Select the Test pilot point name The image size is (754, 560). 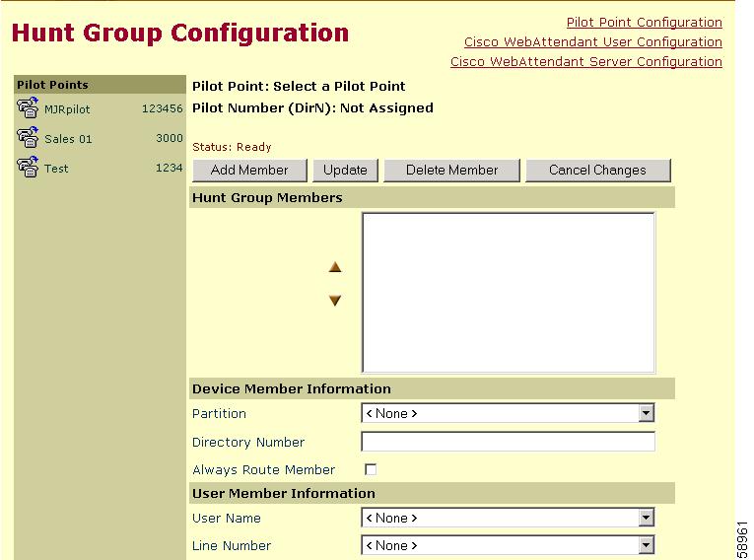pyautogui.click(x=56, y=169)
